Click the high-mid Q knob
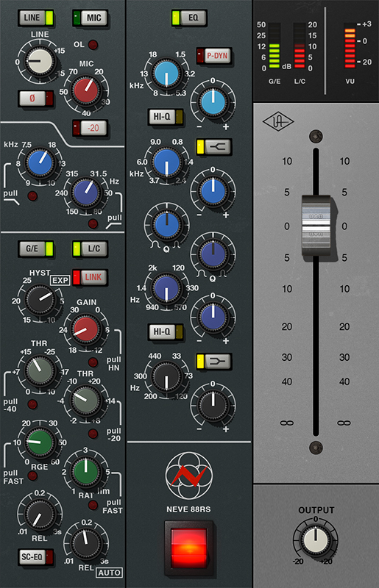 pyautogui.click(x=166, y=225)
